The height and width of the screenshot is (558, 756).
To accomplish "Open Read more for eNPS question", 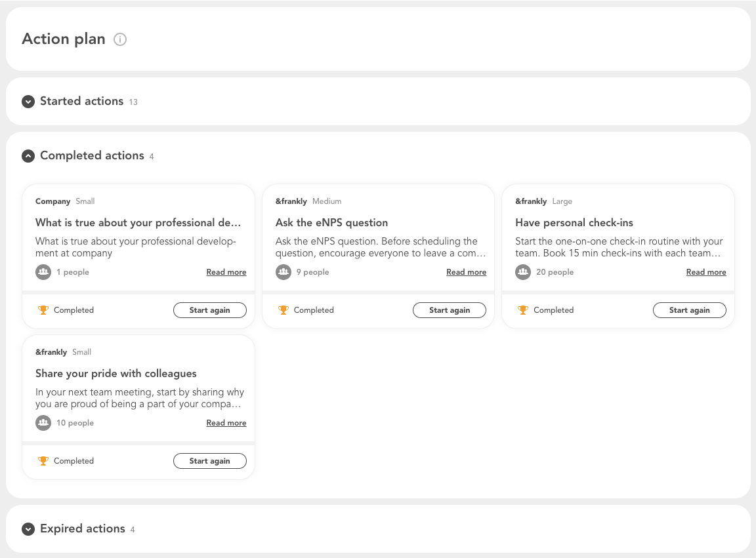I will [466, 272].
